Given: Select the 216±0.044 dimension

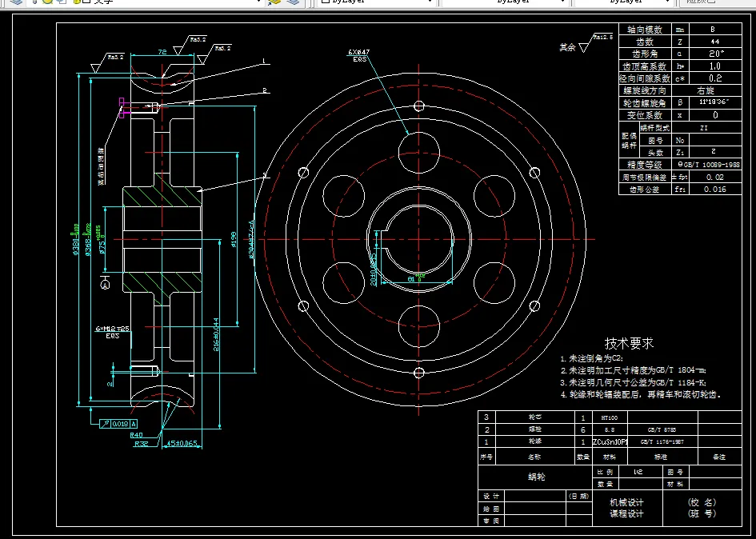Looking at the screenshot, I should point(216,334).
